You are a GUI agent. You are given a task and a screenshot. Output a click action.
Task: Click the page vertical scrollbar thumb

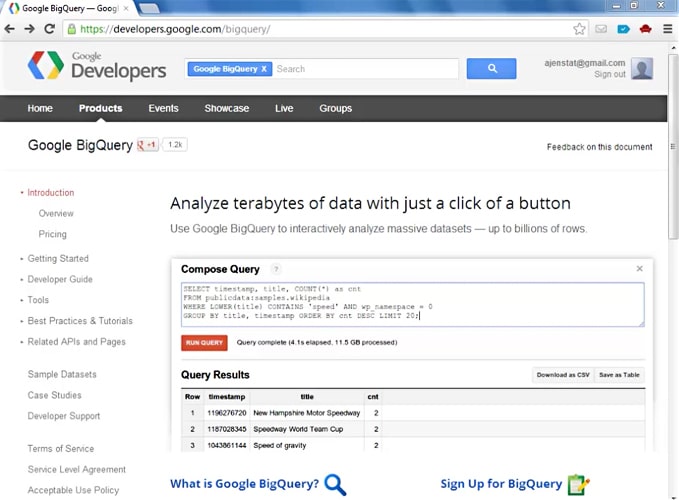tap(673, 145)
